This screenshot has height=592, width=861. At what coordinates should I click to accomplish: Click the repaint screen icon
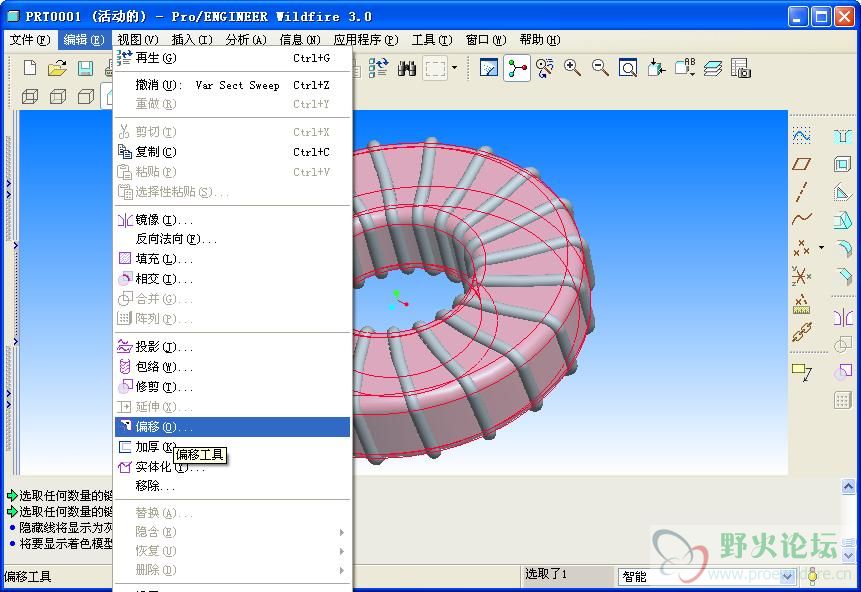[x=489, y=68]
